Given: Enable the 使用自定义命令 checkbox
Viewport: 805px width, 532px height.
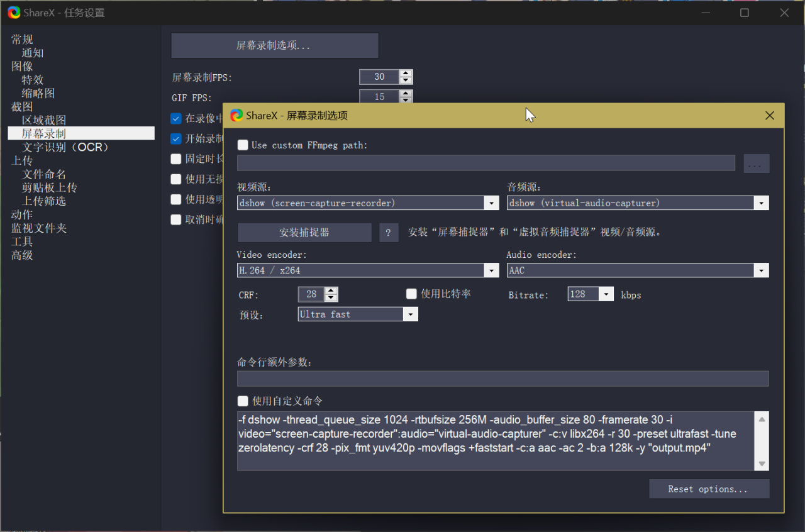Looking at the screenshot, I should click(x=243, y=401).
